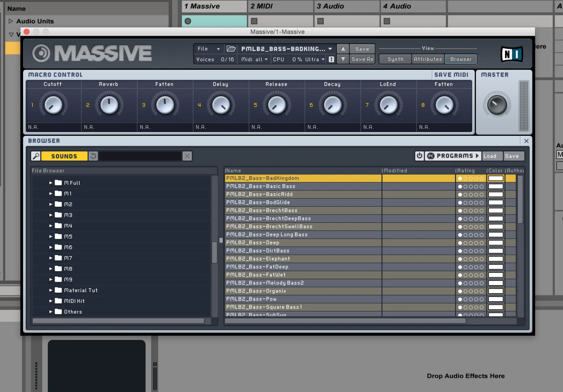Open the preset folder icon in header
This screenshot has height=392, width=563.
[231, 49]
